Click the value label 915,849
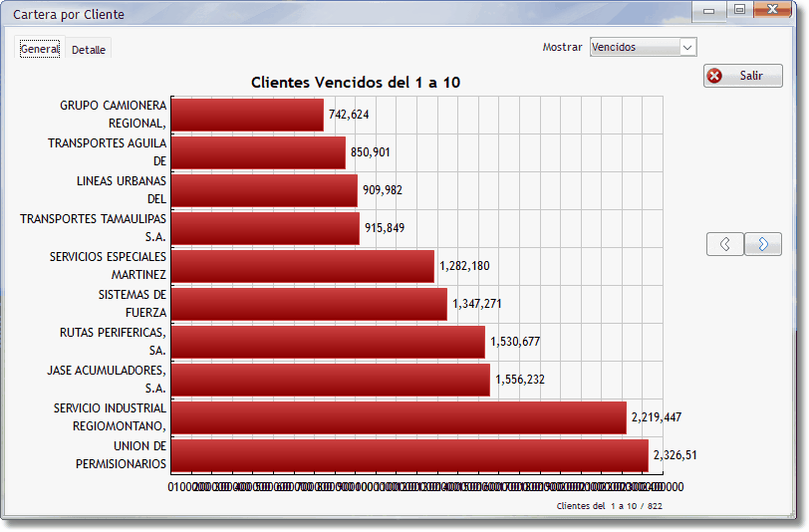Viewport: 809px width, 532px height. (385, 228)
